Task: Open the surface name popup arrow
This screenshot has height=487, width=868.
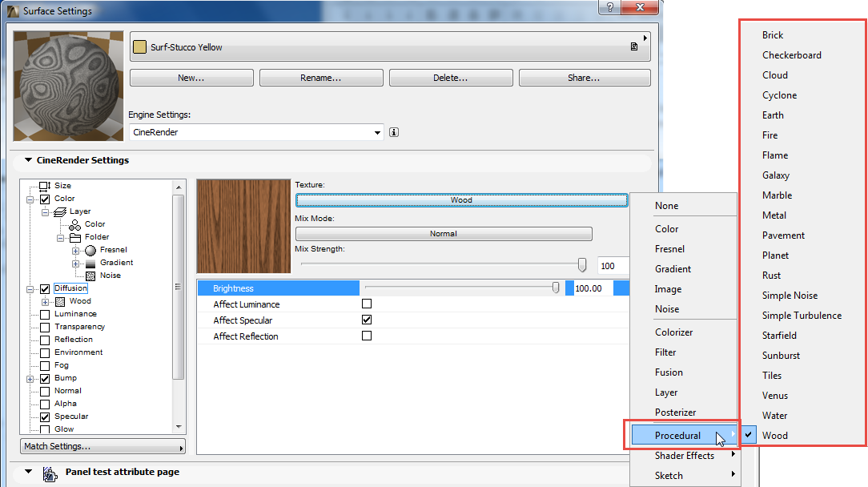Action: pyautogui.click(x=645, y=38)
